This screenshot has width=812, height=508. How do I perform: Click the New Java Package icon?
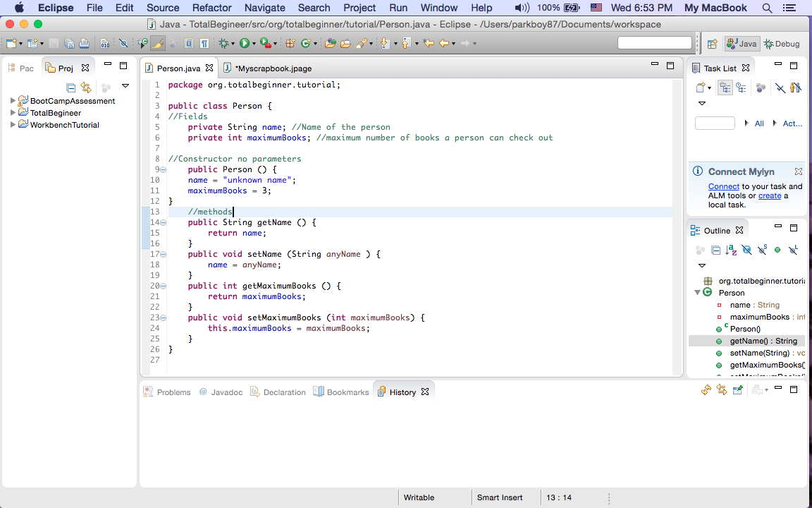click(x=290, y=44)
